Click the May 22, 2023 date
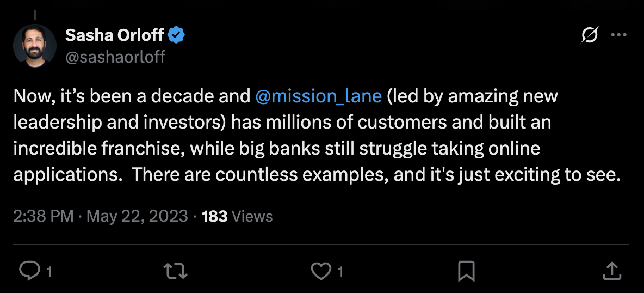Image resolution: width=644 pixels, height=293 pixels. [137, 216]
